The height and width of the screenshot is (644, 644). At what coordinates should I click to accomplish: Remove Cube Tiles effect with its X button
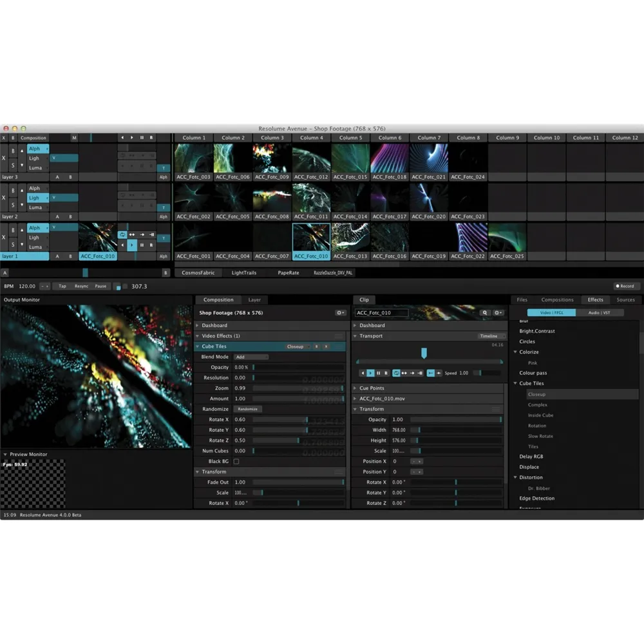(326, 346)
